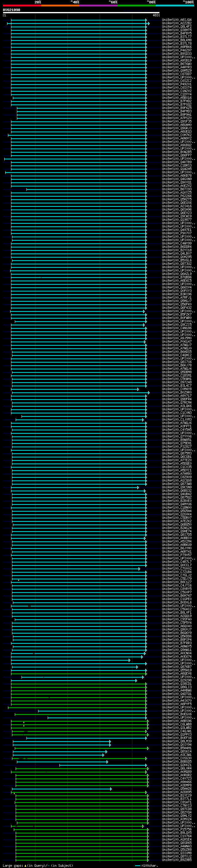Select the white AV621090 query sequence bar
Viewport: 197px width, 868px height.
point(81,12)
